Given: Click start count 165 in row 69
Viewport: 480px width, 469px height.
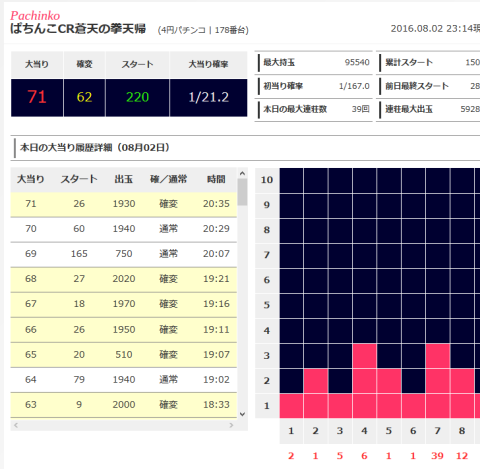Looking at the screenshot, I should (79, 254).
